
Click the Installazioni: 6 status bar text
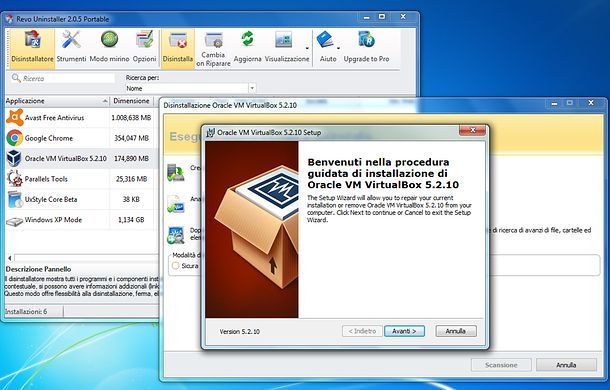(26, 311)
